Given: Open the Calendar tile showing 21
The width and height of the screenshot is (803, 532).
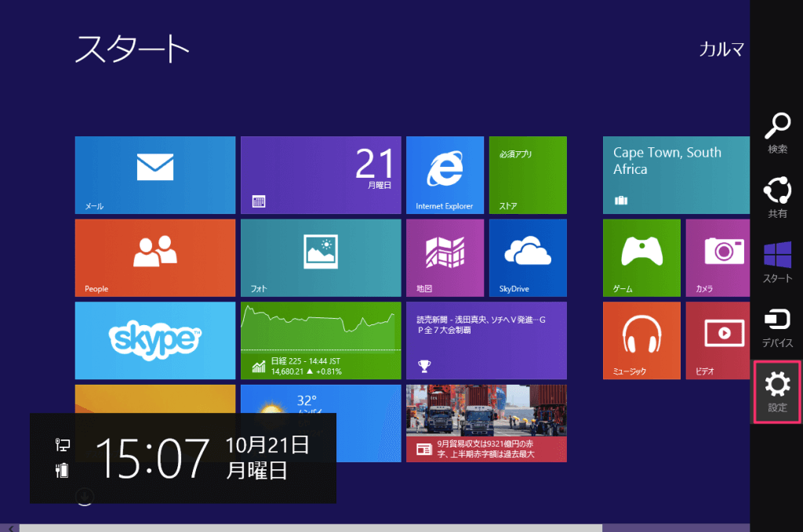Looking at the screenshot, I should (321, 175).
